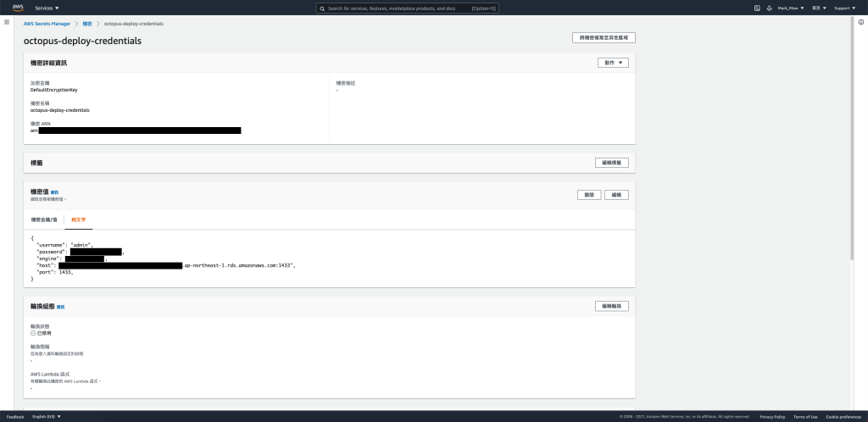Screen dimensions: 868x422
Task: Open the Mark_Mew account menu
Action: coord(791,8)
